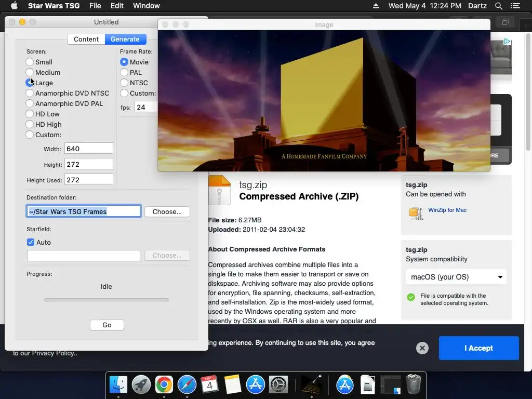This screenshot has height=399, width=532.
Task: Open the WinZip for Mac link
Action: click(x=447, y=210)
